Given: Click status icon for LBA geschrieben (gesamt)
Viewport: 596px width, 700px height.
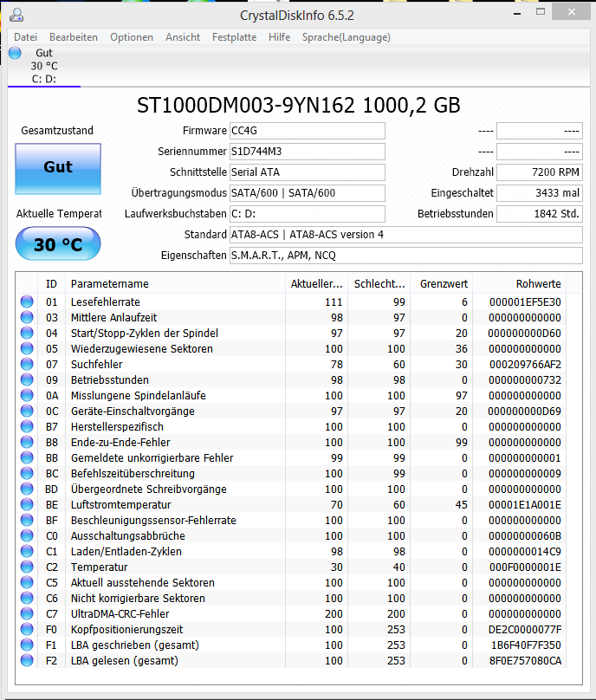Looking at the screenshot, I should click(27, 645).
